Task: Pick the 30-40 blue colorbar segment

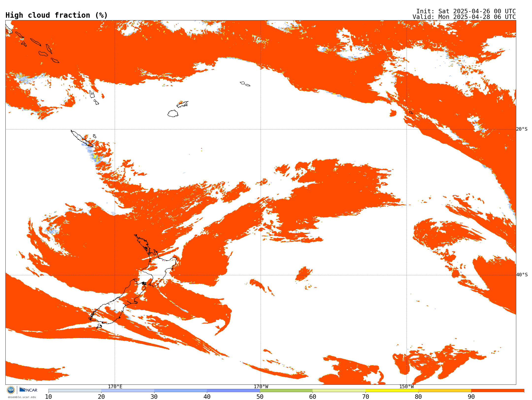Action: coord(181,391)
